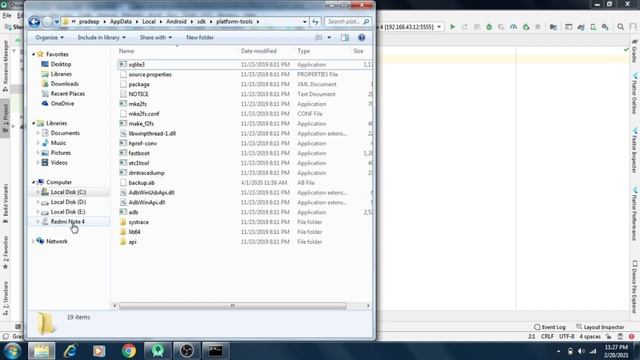This screenshot has height=360, width=640.
Task: Click the Explorer Back navigation button
Action: coord(34,22)
